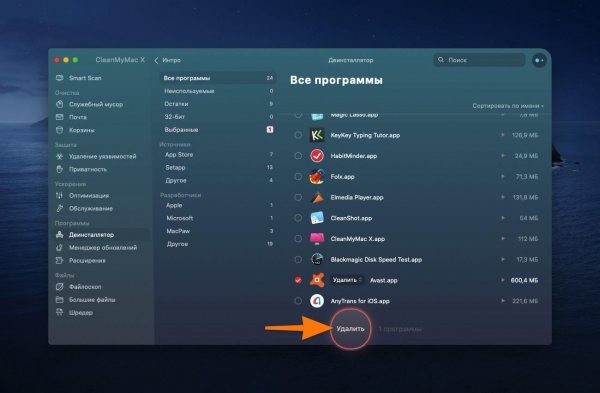This screenshot has height=393, width=600.
Task: Expand the Folx.app details arrow
Action: coord(503,176)
